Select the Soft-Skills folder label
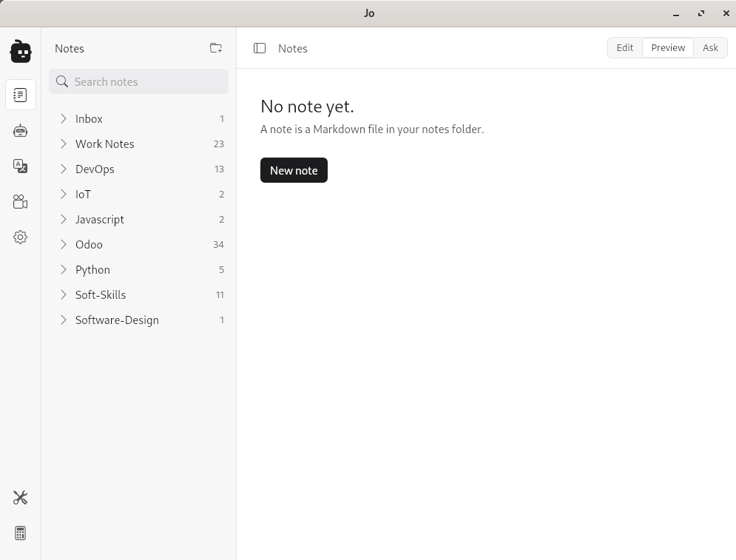 pyautogui.click(x=101, y=294)
